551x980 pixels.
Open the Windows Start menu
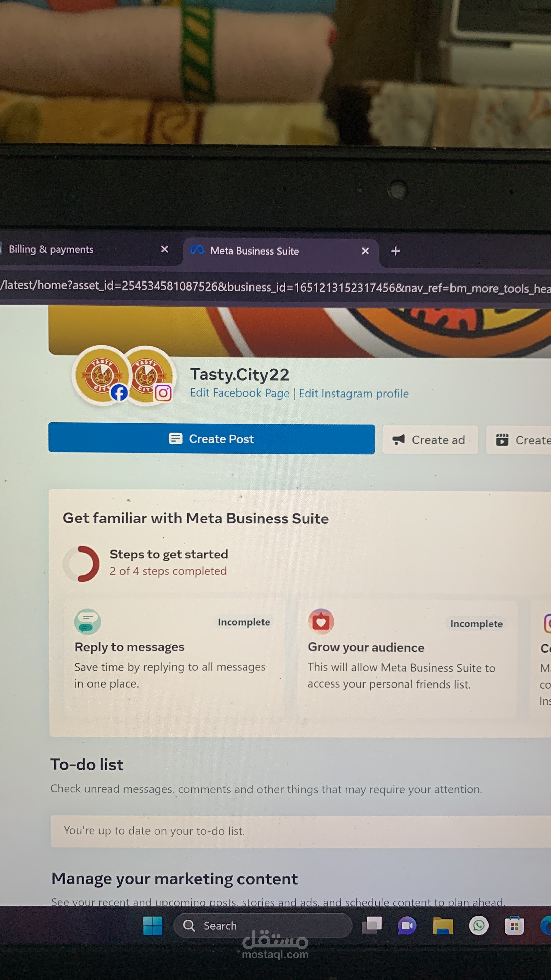pos(153,926)
